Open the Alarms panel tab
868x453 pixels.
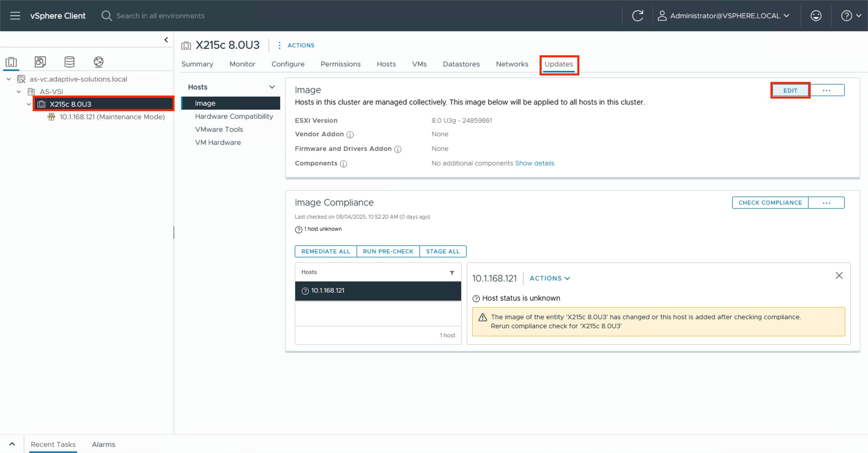(x=103, y=444)
